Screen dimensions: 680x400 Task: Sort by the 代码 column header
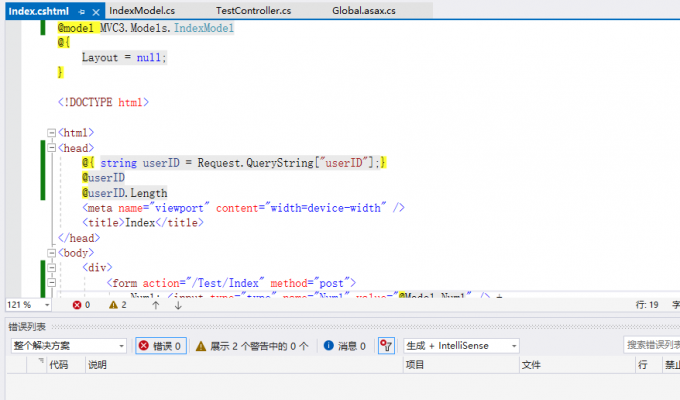59,365
